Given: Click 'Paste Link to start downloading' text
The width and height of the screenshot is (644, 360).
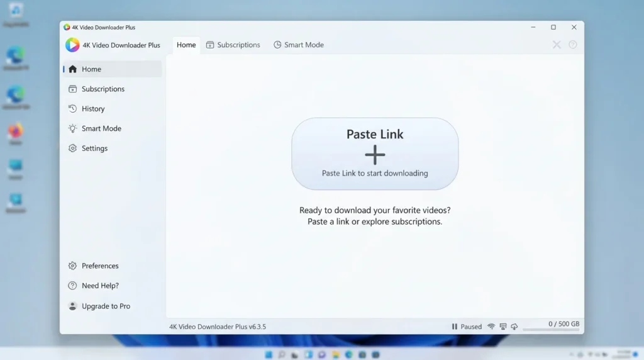Looking at the screenshot, I should click(x=375, y=173).
